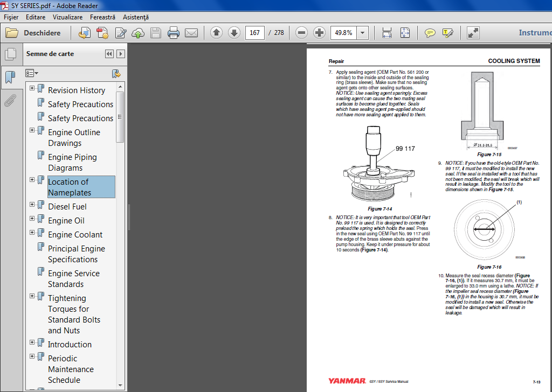This screenshot has width=552, height=392.
Task: Open the Revision History bookmark
Action: pos(77,90)
